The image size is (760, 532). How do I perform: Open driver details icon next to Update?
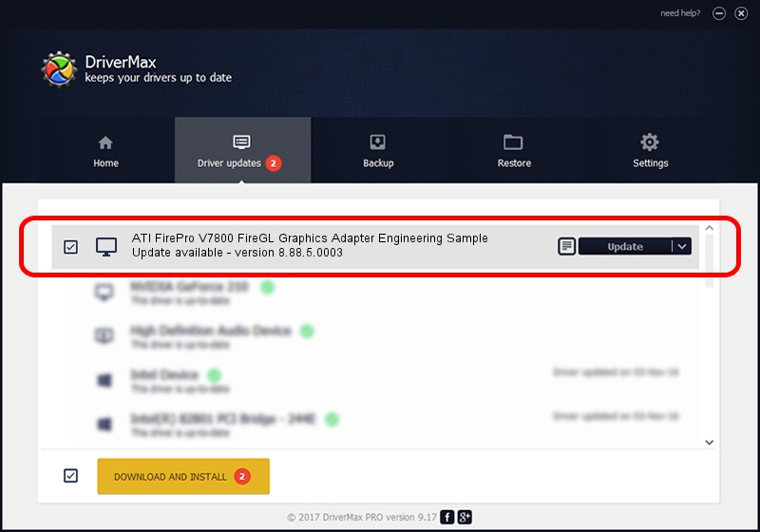pyautogui.click(x=565, y=247)
